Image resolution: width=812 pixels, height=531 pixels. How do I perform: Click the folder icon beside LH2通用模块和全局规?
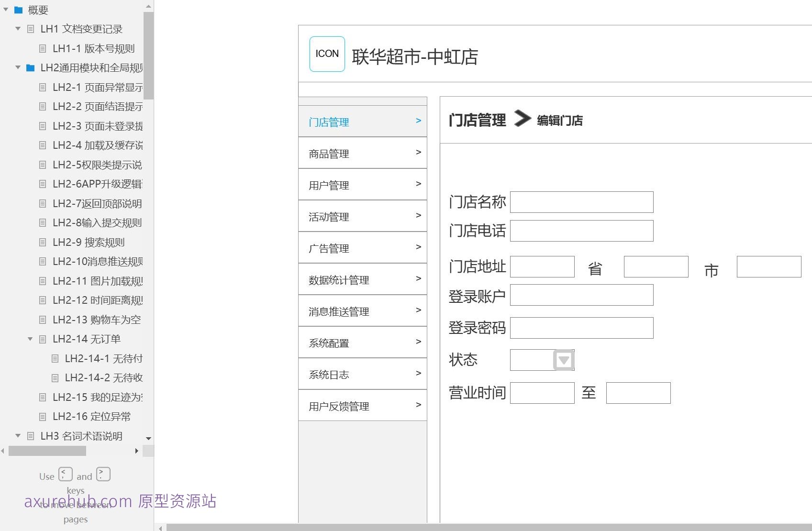pyautogui.click(x=31, y=68)
